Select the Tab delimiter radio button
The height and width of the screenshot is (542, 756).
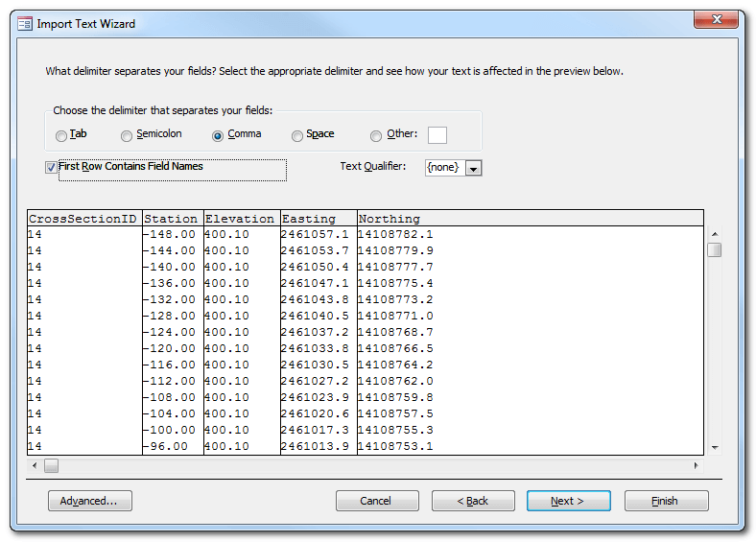click(x=61, y=135)
